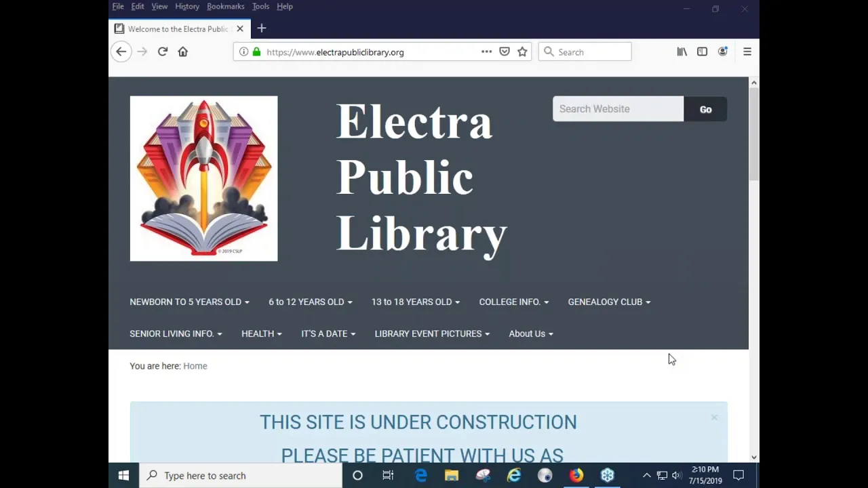This screenshot has width=868, height=488.
Task: Bookmark this page with the star
Action: 522,52
